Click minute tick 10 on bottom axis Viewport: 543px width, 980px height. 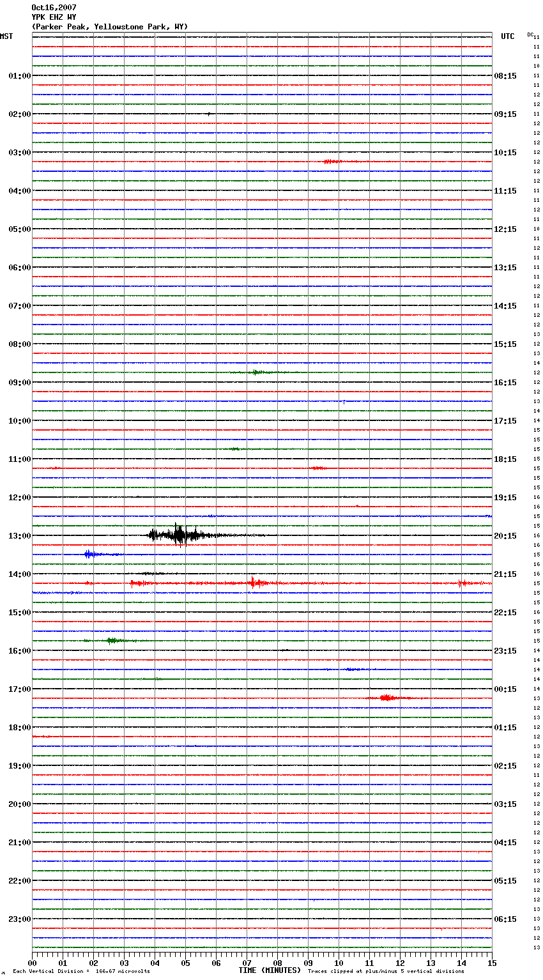pyautogui.click(x=339, y=963)
